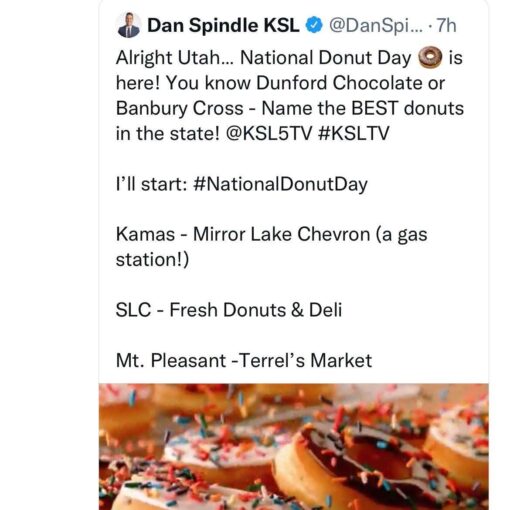Click the 'I'll start:' text
The height and width of the screenshot is (510, 510).
click(151, 184)
